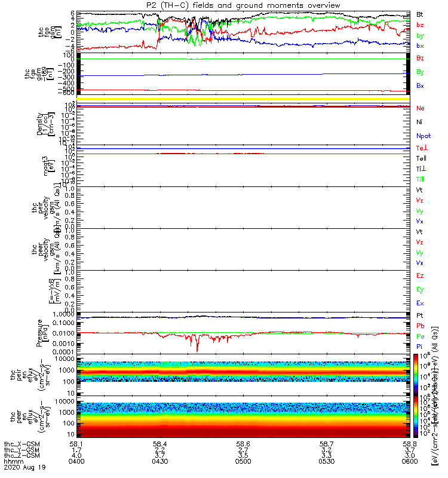Click uppercase red 'Bz' legend of gsm-t89 panel
The height and width of the screenshot is (478, 448).
(x=420, y=58)
